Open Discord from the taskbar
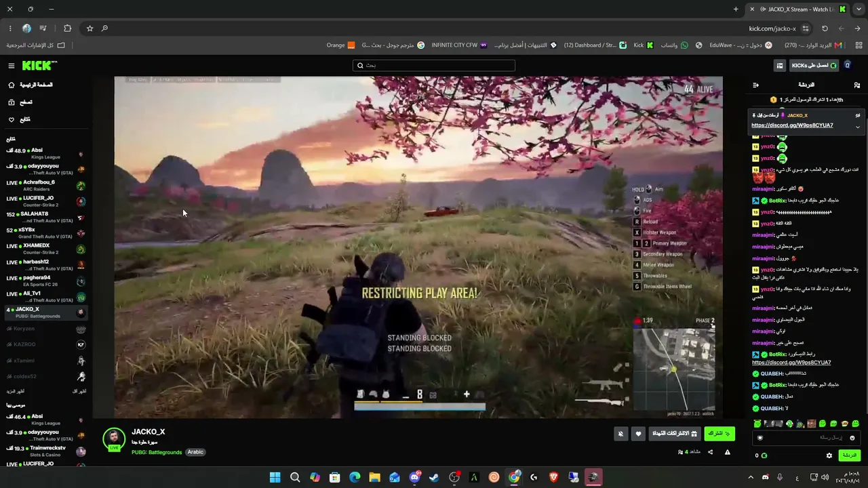The image size is (868, 488). pyautogui.click(x=414, y=477)
